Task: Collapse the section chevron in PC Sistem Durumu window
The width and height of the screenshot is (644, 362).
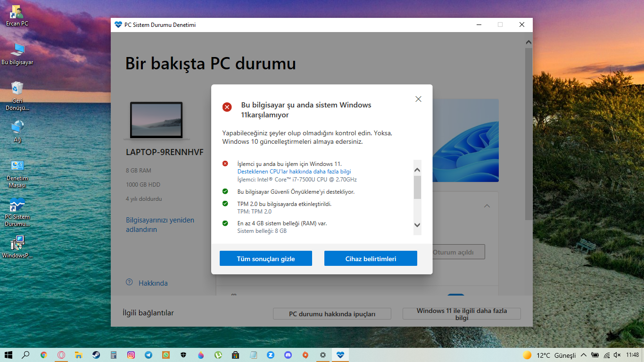Action: point(487,206)
